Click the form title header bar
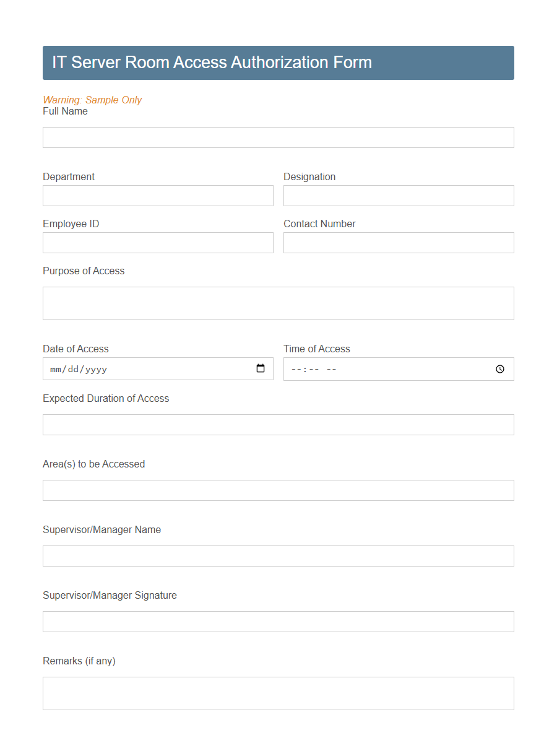The height and width of the screenshot is (756, 557). pos(278,63)
